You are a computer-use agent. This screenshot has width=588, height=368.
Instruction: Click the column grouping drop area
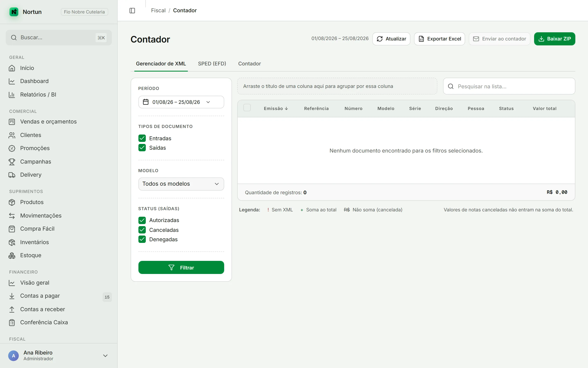(x=337, y=86)
